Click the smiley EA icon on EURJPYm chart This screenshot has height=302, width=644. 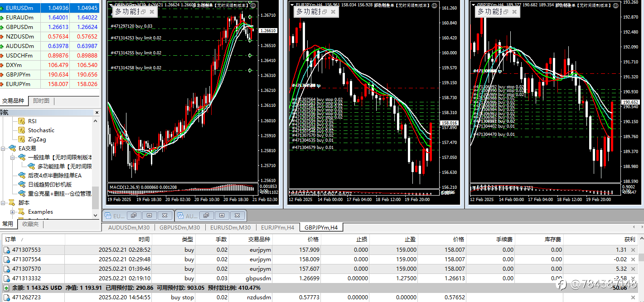pyautogui.click(x=434, y=5)
